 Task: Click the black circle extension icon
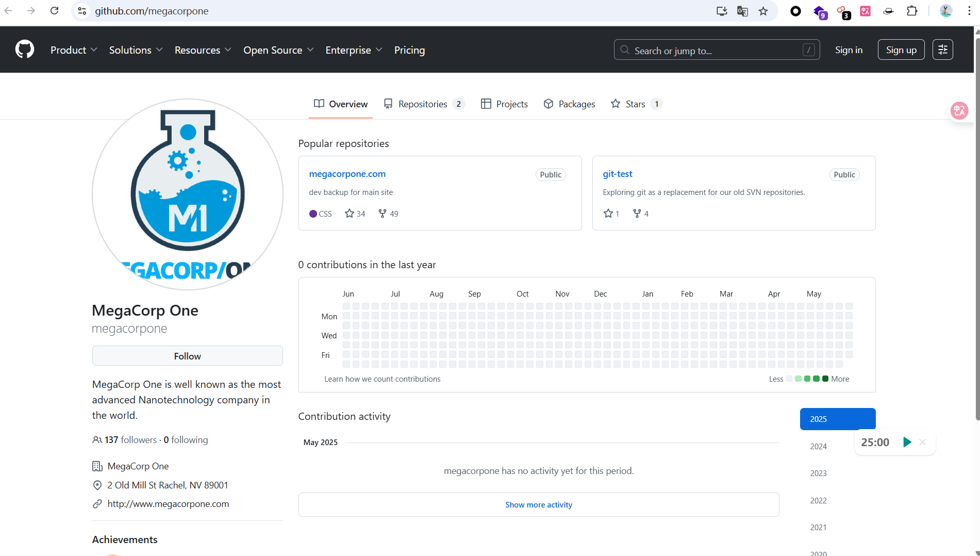tap(795, 11)
